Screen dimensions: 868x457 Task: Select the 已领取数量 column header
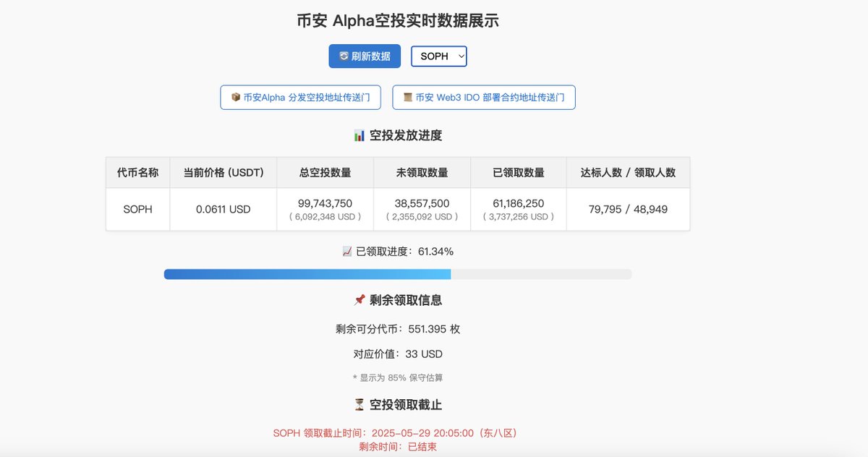coord(518,172)
